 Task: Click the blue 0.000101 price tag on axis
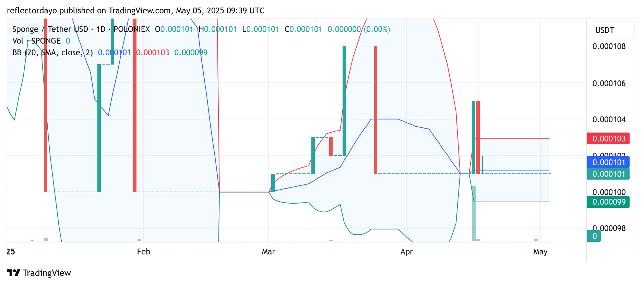(608, 162)
